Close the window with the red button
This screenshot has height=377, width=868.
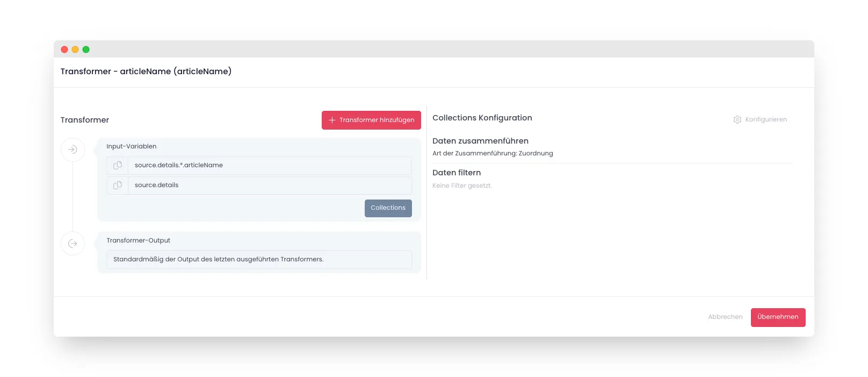pos(64,49)
